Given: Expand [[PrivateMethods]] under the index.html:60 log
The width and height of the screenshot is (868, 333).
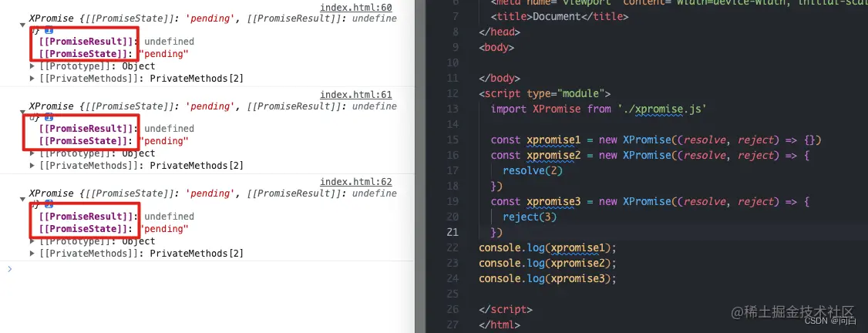Looking at the screenshot, I should 32,79.
